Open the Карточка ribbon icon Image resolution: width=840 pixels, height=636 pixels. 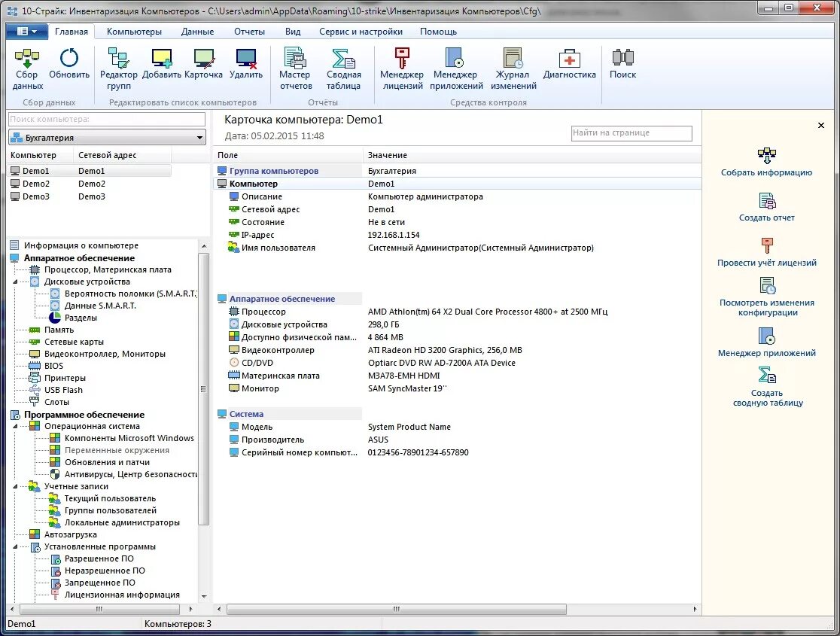click(203, 64)
